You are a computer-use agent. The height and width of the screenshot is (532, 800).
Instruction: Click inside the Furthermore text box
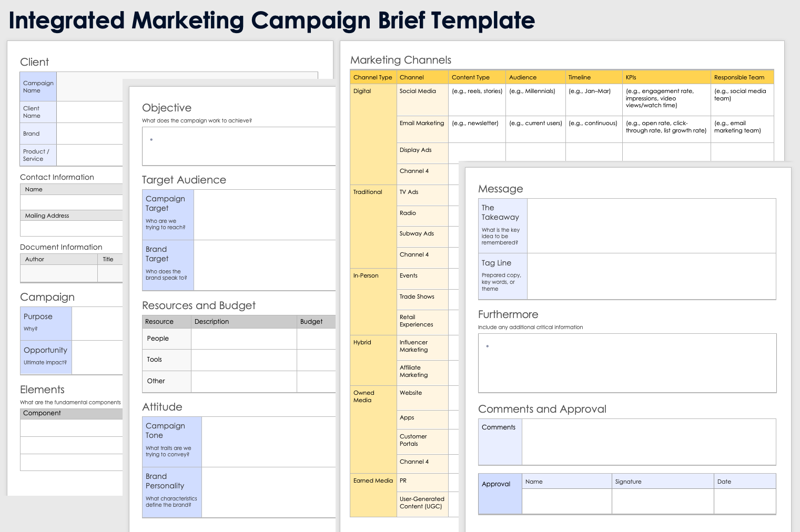click(627, 363)
